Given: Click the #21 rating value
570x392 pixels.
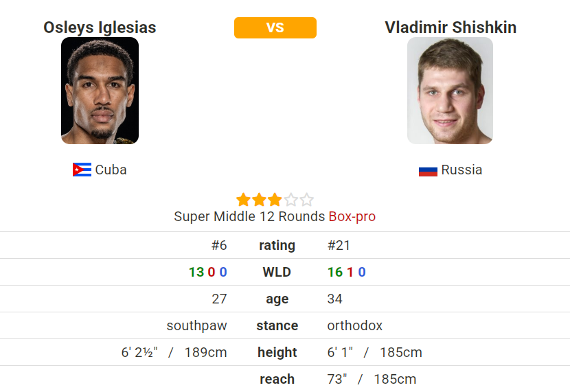Looking at the screenshot, I should [x=339, y=246].
